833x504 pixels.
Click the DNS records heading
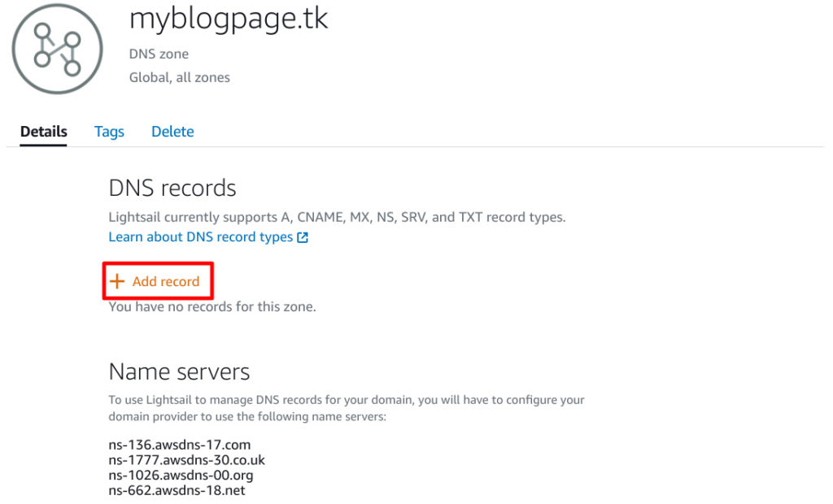(x=172, y=188)
